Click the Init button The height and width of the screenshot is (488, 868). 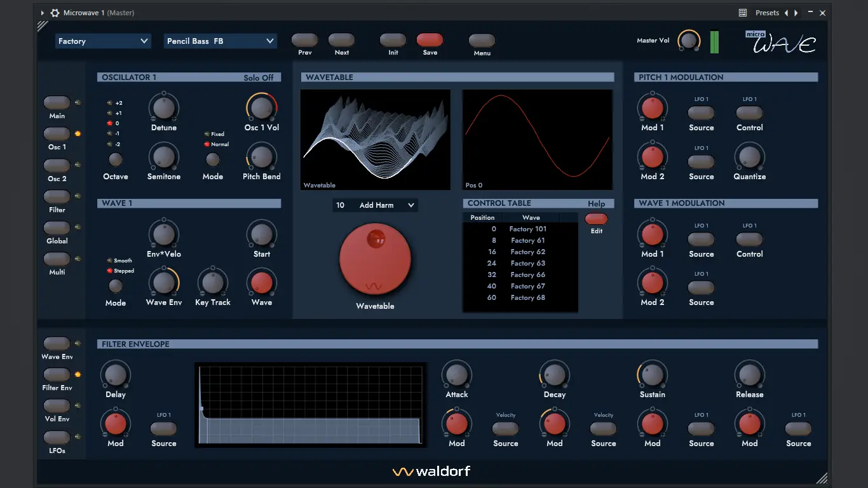[393, 40]
